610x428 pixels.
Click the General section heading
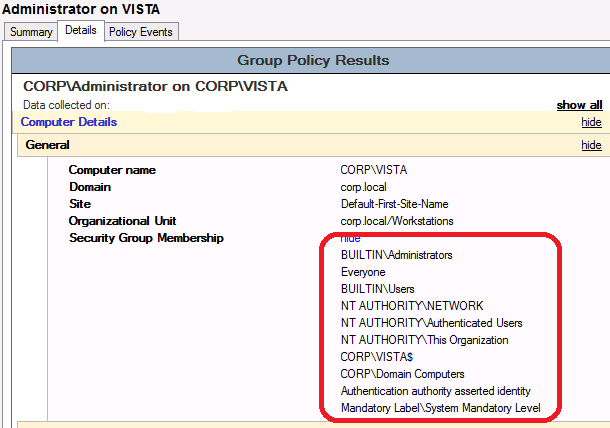click(47, 145)
